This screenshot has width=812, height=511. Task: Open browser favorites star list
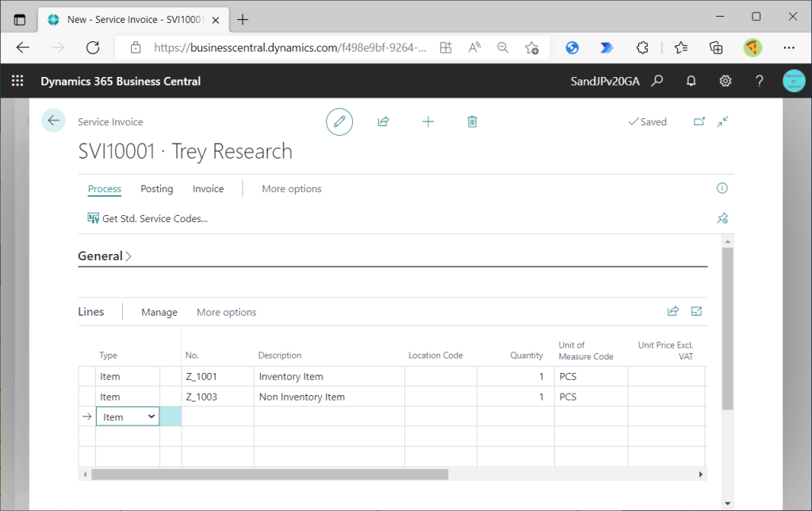pyautogui.click(x=681, y=48)
